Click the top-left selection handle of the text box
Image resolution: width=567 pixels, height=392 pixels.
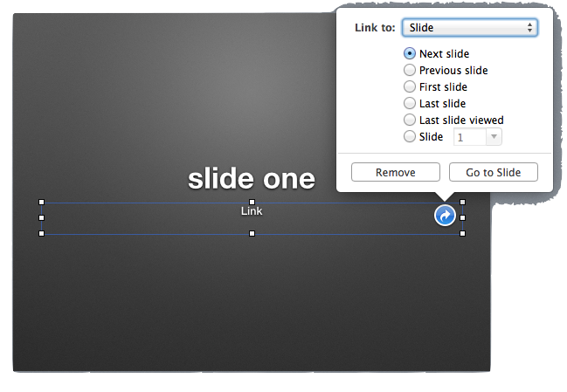[x=41, y=202]
